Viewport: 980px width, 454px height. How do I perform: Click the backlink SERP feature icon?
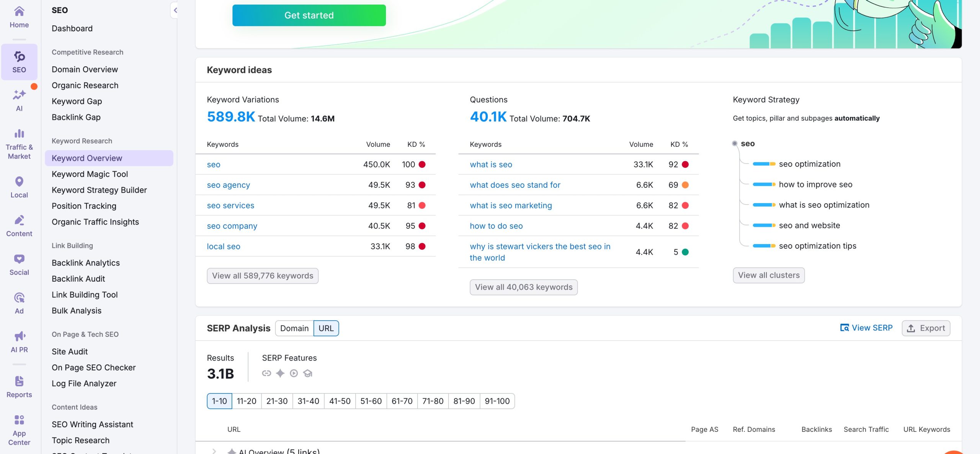[266, 373]
